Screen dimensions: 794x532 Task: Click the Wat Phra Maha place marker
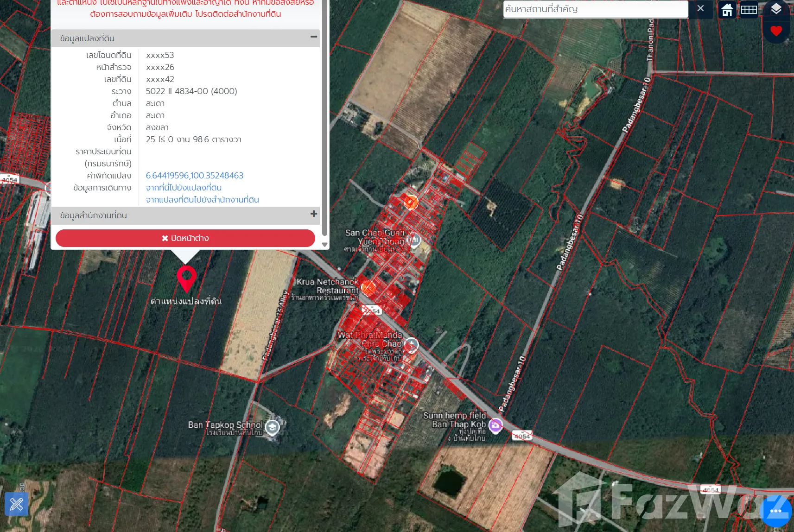(411, 344)
